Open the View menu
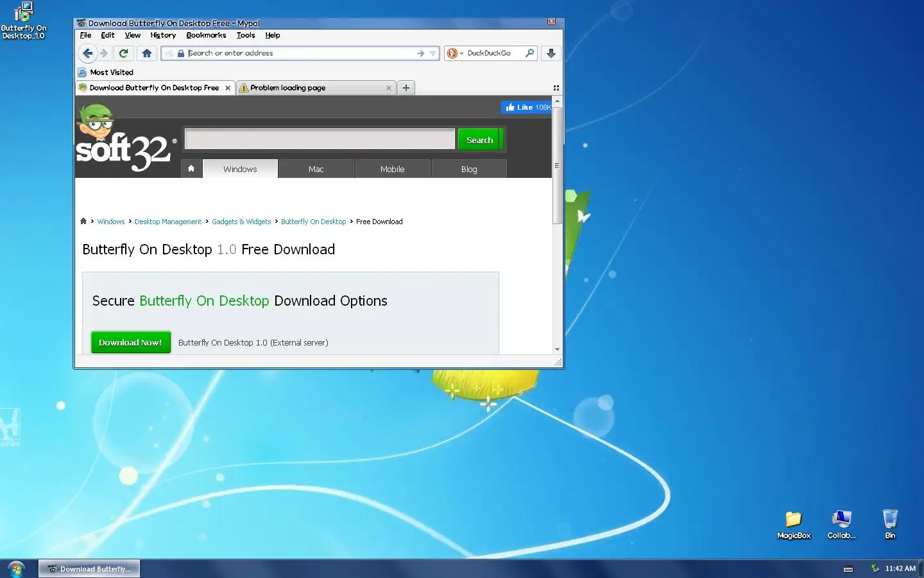 [x=133, y=35]
